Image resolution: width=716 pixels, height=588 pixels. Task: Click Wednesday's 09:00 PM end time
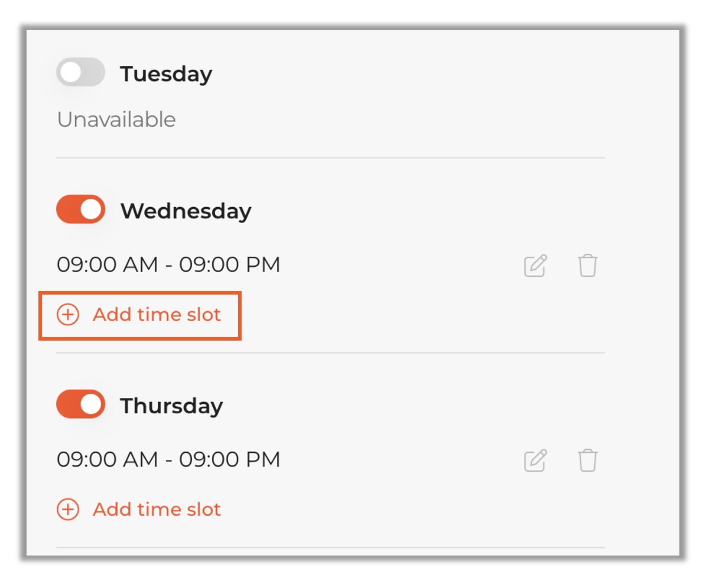pyautogui.click(x=229, y=264)
